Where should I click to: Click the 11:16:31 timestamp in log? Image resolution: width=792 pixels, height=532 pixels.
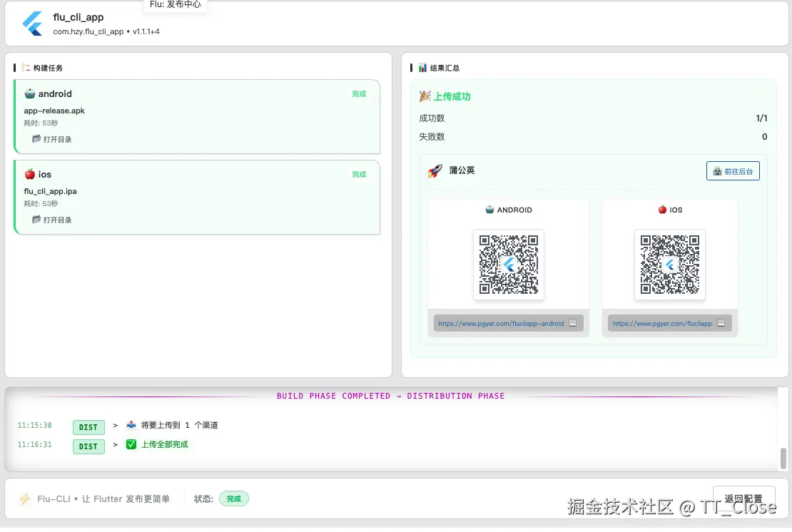34,444
